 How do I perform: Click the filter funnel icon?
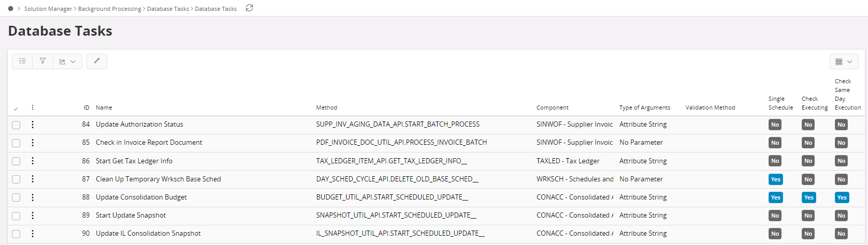pos(42,62)
